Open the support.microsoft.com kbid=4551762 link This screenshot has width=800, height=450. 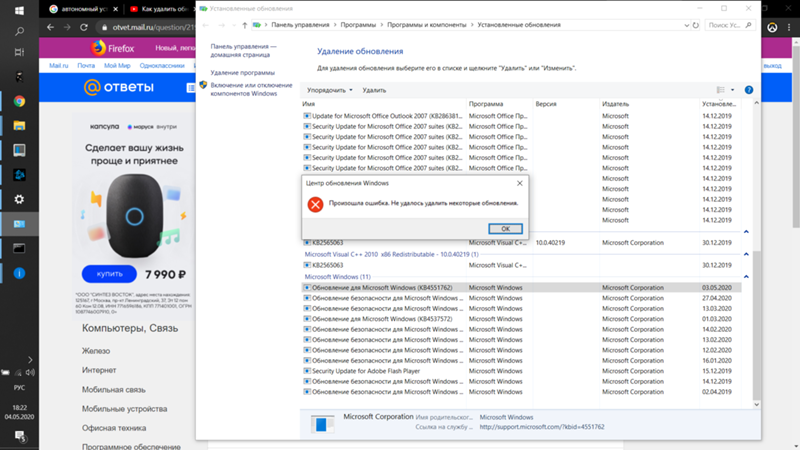point(542,427)
